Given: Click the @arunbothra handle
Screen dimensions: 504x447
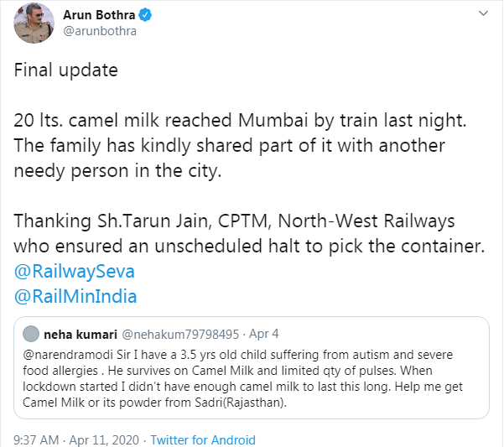Looking at the screenshot, I should [x=99, y=31].
